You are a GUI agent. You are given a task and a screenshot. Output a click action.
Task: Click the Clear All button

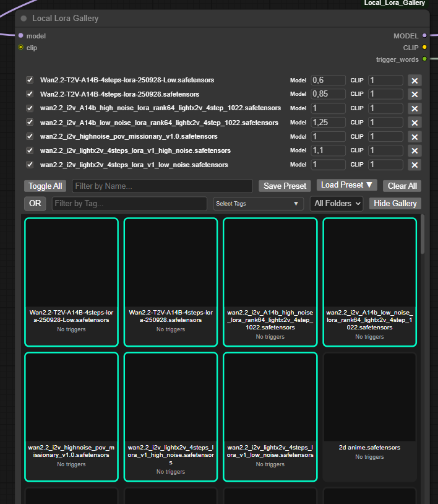click(x=402, y=186)
